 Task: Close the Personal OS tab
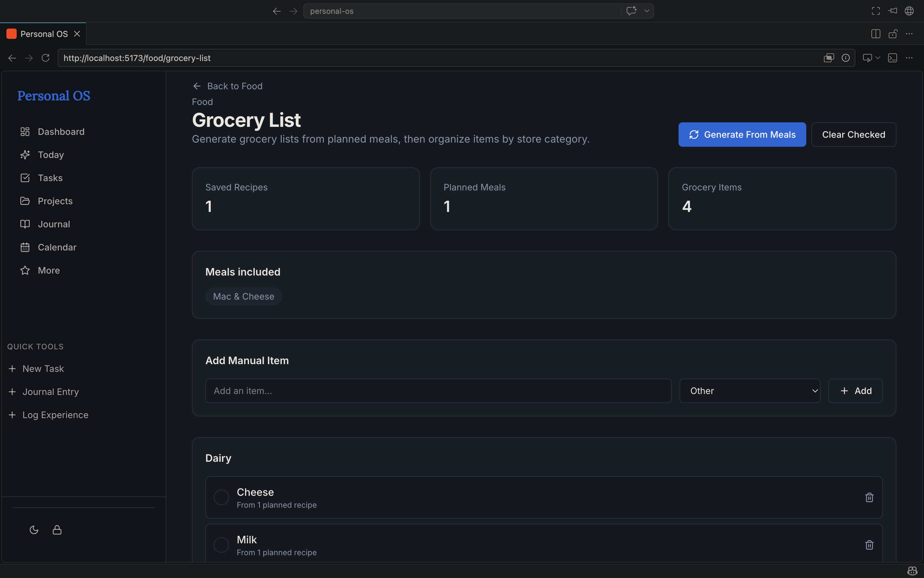[x=77, y=34]
